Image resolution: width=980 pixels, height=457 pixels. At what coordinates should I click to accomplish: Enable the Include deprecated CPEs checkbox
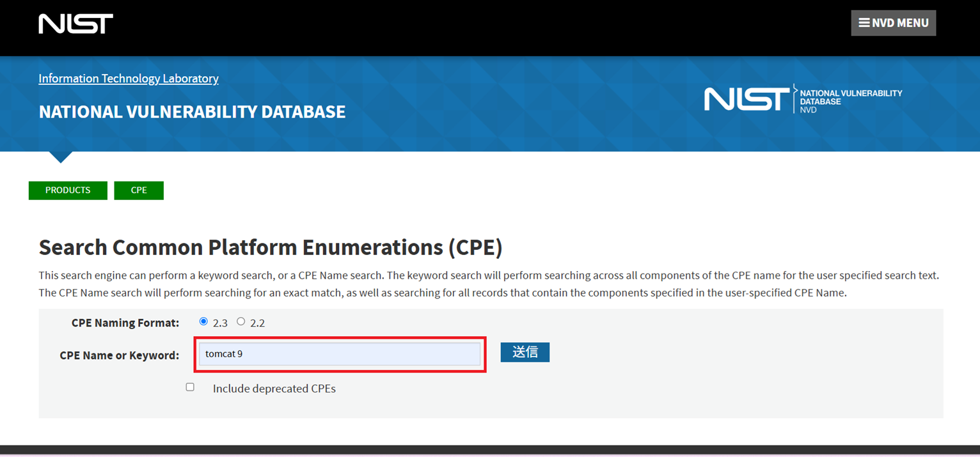click(x=190, y=387)
